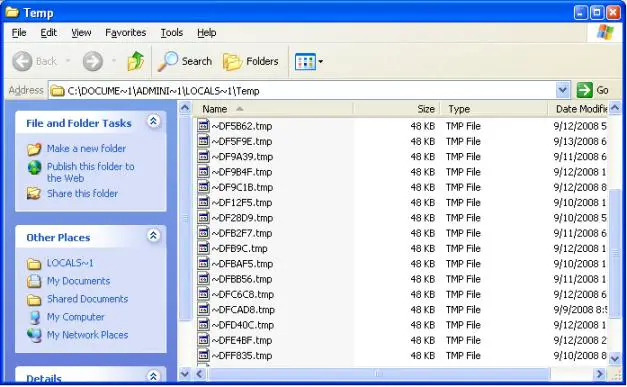Open the Help menu
627x387 pixels.
[x=206, y=33]
